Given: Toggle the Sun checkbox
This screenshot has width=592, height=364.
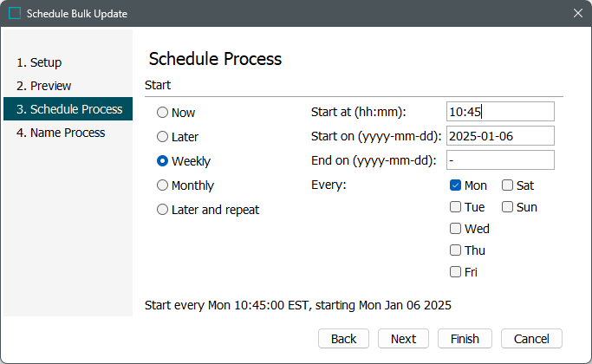Looking at the screenshot, I should [x=507, y=207].
